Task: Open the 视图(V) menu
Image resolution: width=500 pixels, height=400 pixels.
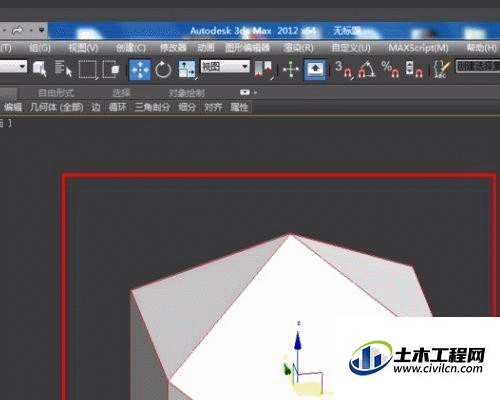Action: 83,48
